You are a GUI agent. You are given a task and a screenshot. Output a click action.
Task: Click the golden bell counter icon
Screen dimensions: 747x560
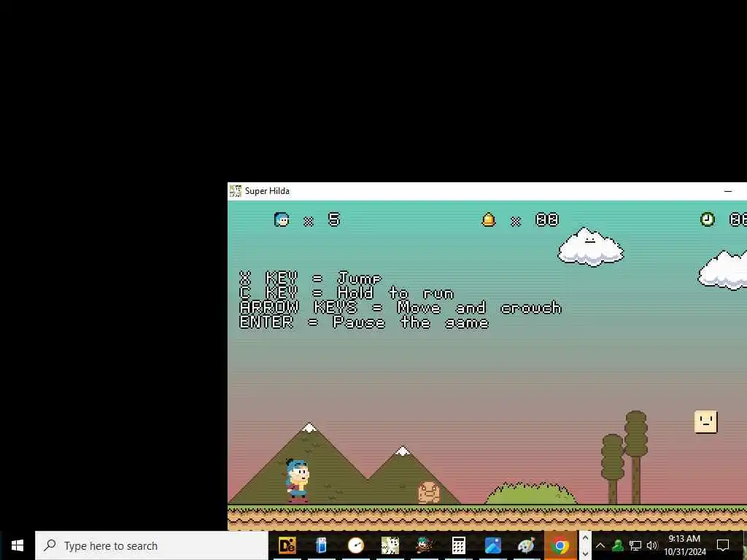tap(489, 219)
